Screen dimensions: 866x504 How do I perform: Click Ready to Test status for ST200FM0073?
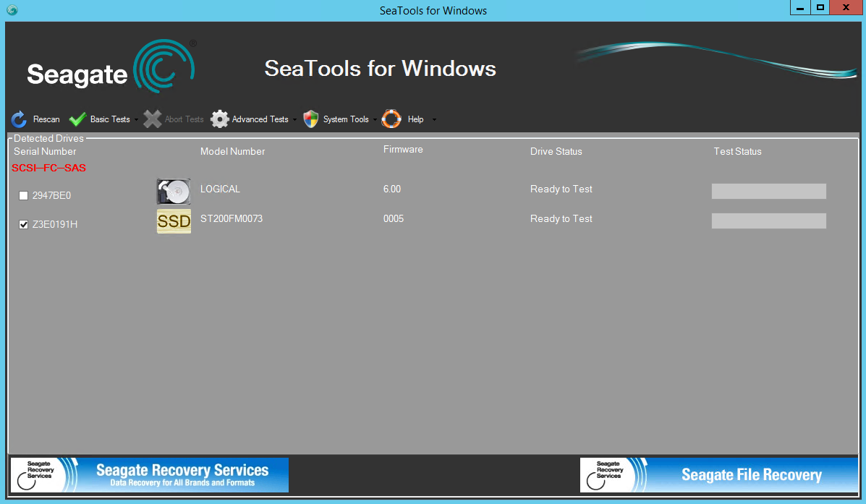pos(561,218)
